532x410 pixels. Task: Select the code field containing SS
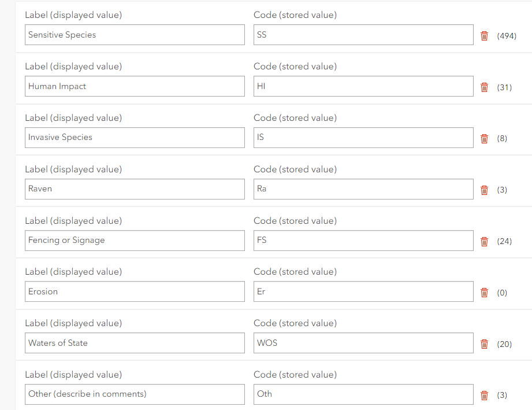click(363, 35)
